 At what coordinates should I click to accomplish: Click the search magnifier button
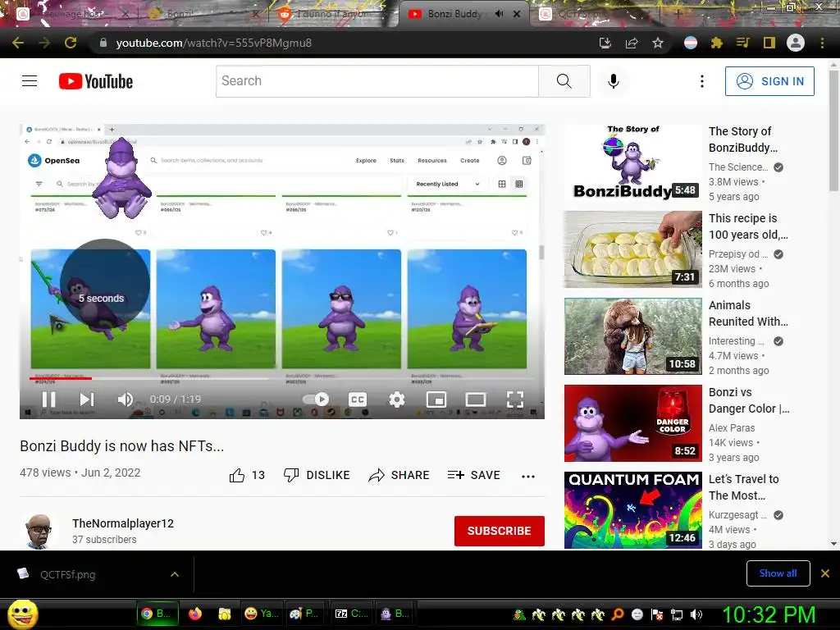[564, 81]
